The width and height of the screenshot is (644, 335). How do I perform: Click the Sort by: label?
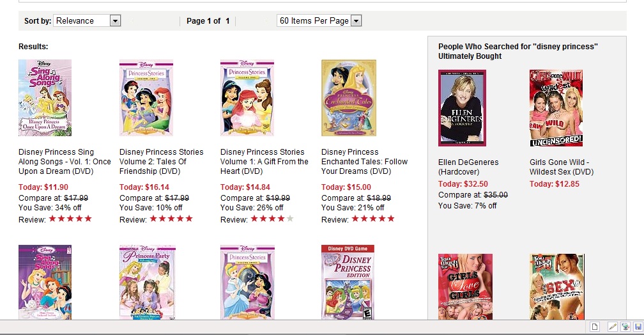point(37,20)
